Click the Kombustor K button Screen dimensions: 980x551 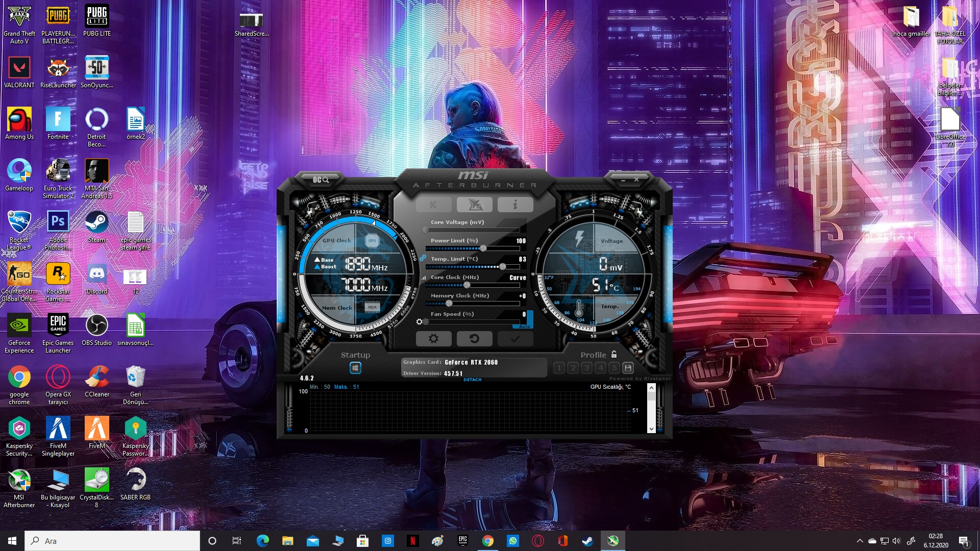[x=433, y=205]
